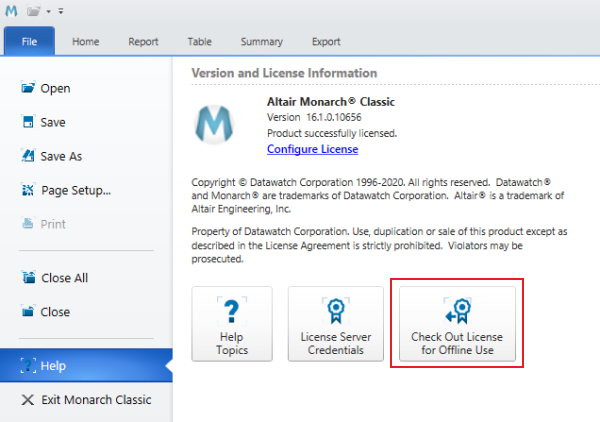Image resolution: width=600 pixels, height=422 pixels.
Task: Open the Customize Quick Access Toolbar arrow
Action: [61, 11]
